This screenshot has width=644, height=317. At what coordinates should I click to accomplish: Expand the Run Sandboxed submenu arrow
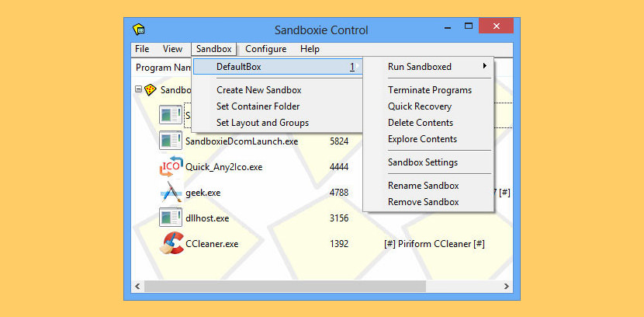tap(485, 66)
